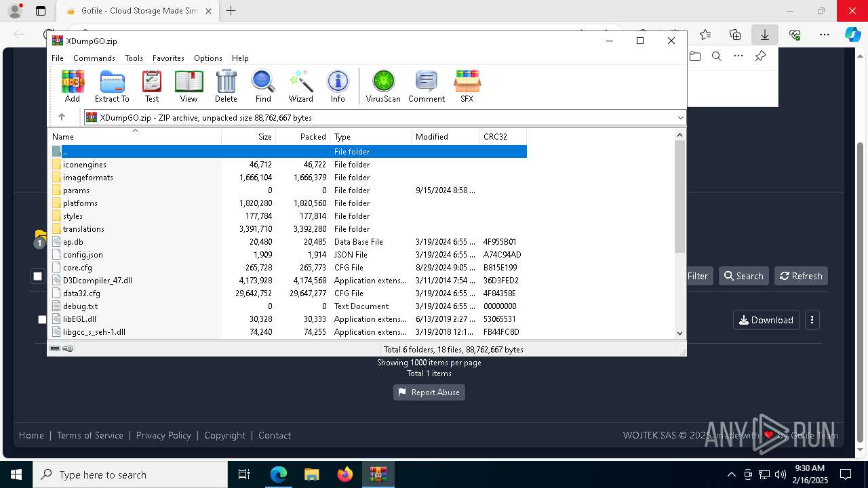The height and width of the screenshot is (488, 868).
Task: Open a new browser tab
Action: (x=231, y=11)
